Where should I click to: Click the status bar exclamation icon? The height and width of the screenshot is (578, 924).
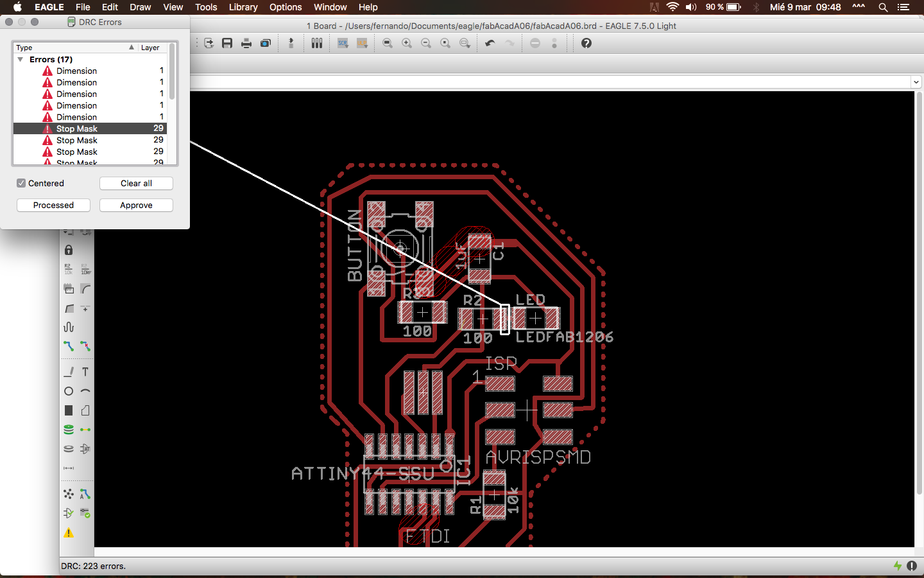click(x=912, y=566)
